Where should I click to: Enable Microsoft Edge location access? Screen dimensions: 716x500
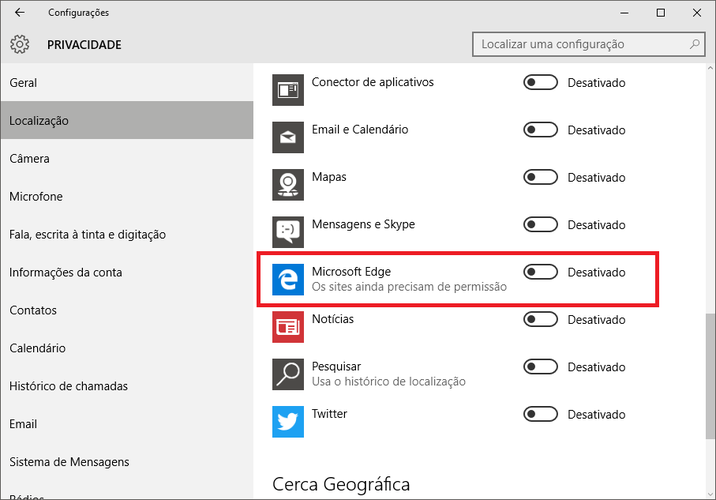(540, 272)
